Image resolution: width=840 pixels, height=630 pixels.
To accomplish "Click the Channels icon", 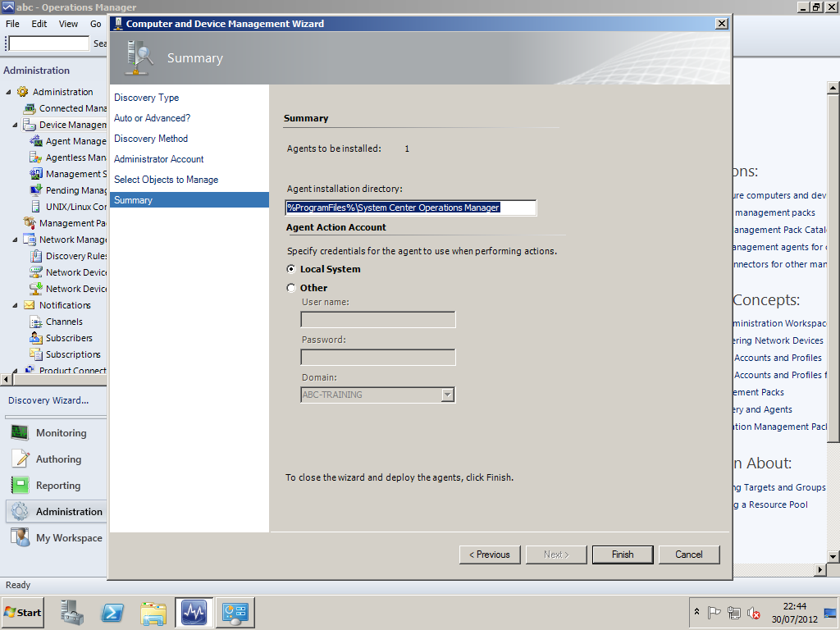I will point(36,322).
